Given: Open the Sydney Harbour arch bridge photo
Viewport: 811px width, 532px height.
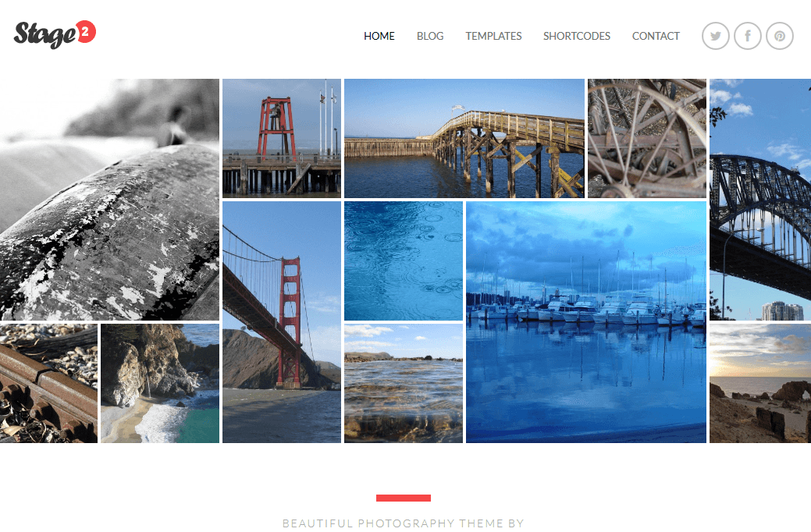Looking at the screenshot, I should tap(760, 200).
